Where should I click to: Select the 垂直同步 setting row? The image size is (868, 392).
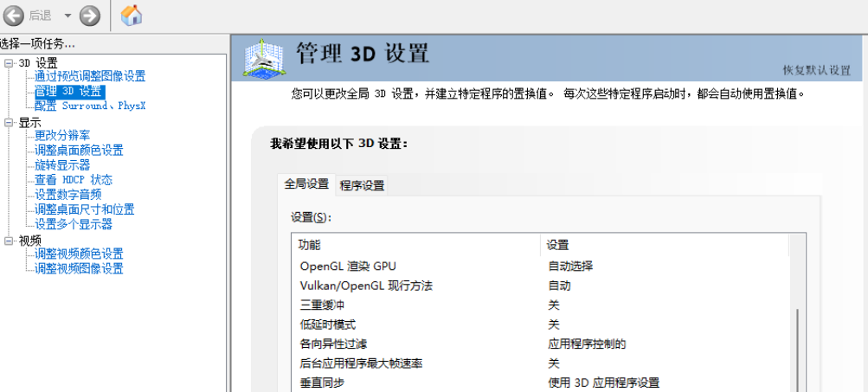pos(415,382)
